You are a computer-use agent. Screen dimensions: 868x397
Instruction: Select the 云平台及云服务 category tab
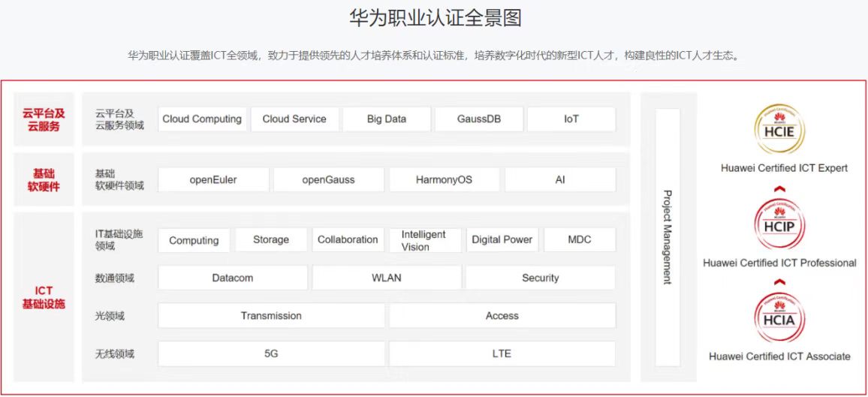44,119
